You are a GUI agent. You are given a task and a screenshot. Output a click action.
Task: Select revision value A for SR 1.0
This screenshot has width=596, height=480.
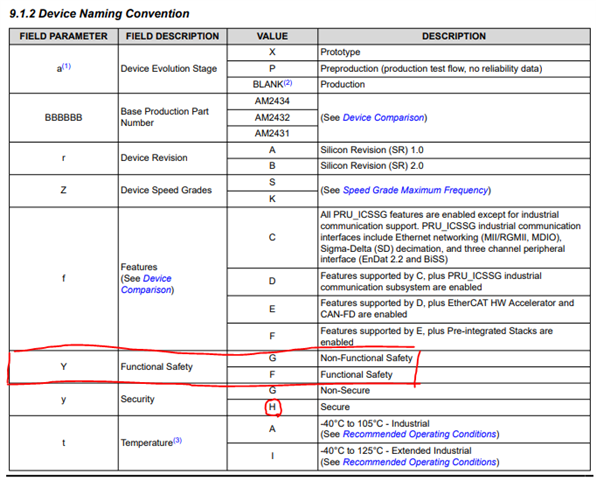[x=272, y=150]
